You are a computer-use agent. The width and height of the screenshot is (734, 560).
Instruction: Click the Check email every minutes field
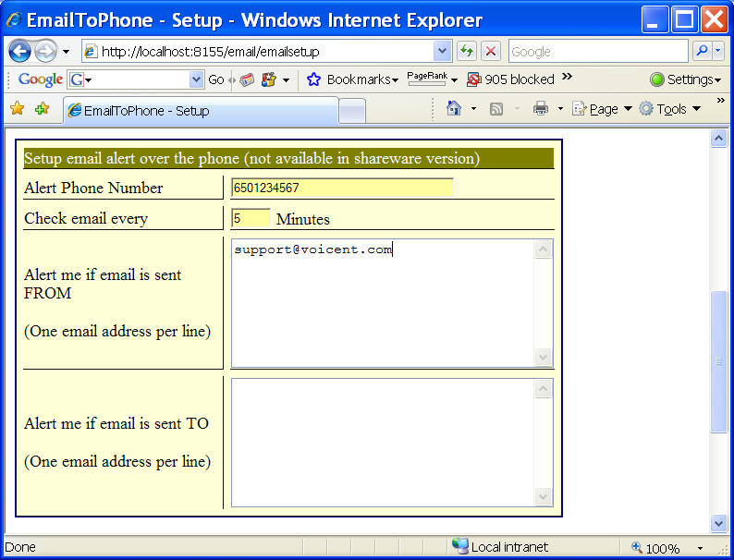tap(250, 218)
